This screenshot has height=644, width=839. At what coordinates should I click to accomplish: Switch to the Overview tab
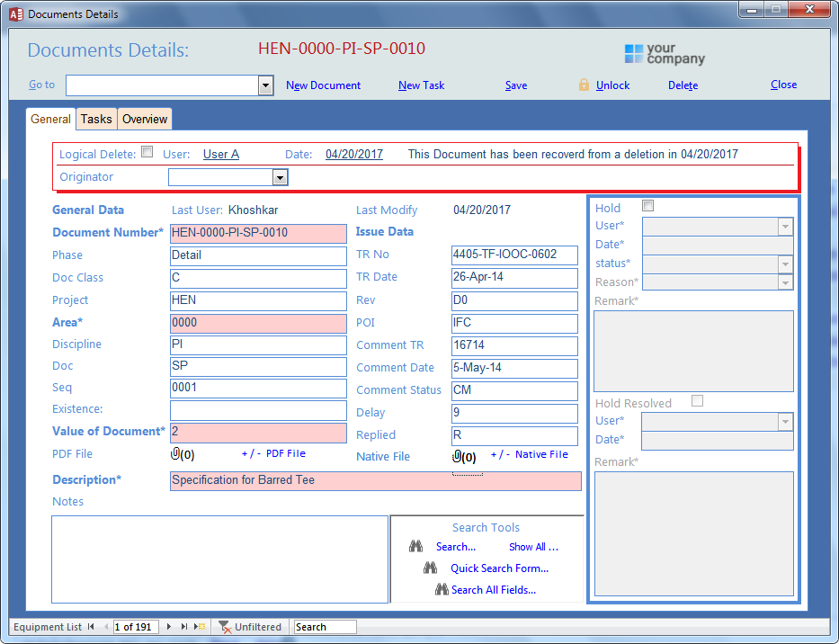click(145, 119)
